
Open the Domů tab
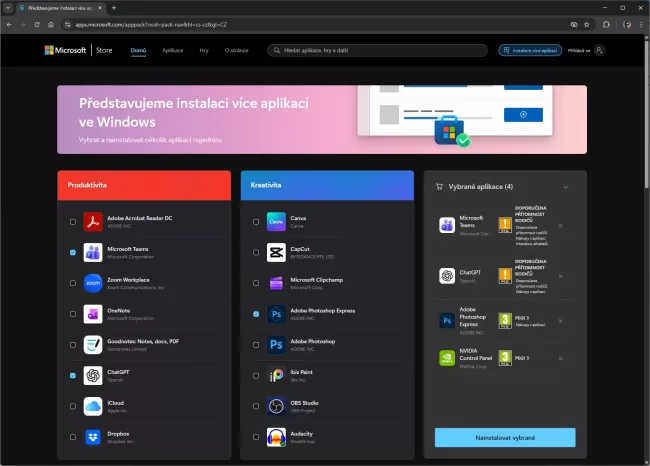click(x=138, y=50)
